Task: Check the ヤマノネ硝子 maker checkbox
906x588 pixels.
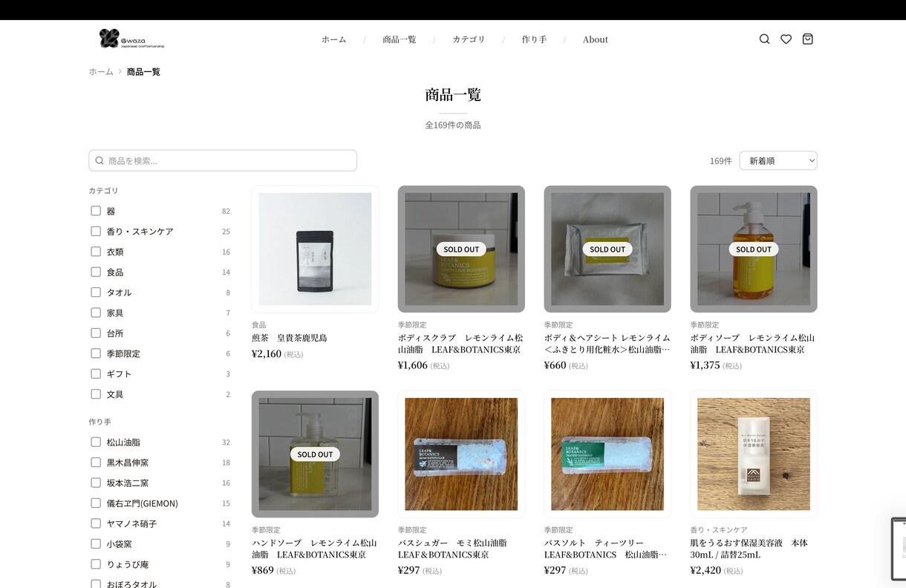Action: coord(96,523)
